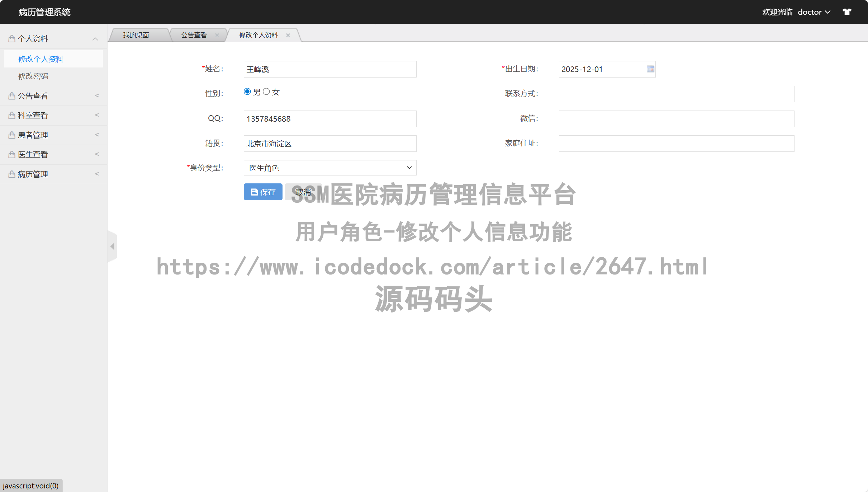Open the doctor account dropdown menu
This screenshot has height=492, width=868.
pyautogui.click(x=814, y=11)
